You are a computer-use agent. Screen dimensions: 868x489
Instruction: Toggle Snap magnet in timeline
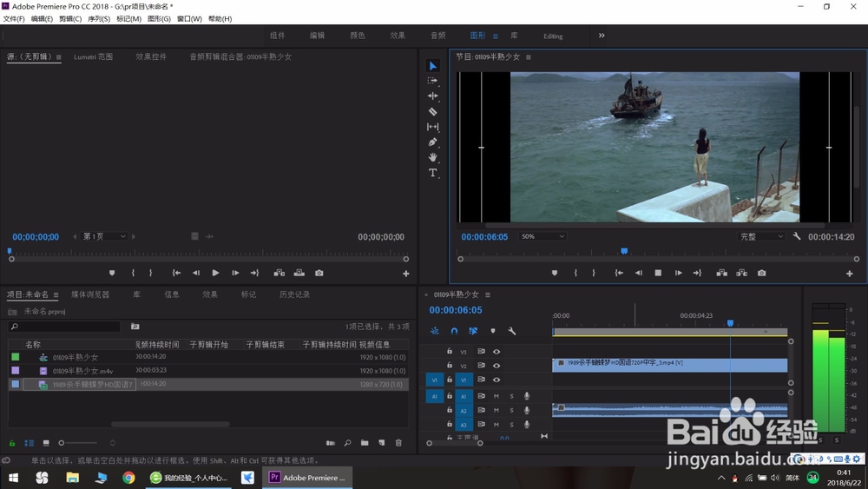point(454,331)
